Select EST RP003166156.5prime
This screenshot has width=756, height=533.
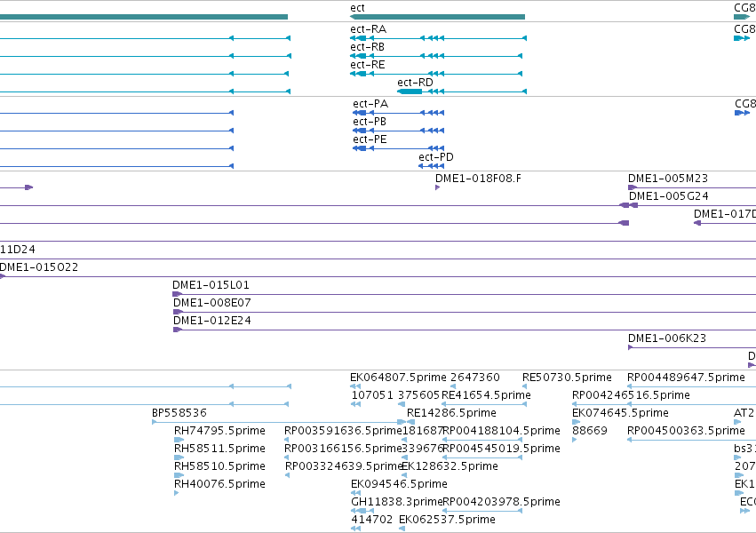pos(343,449)
